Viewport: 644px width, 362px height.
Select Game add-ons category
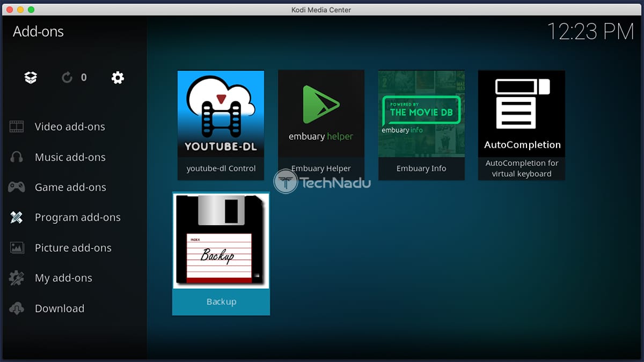70,187
